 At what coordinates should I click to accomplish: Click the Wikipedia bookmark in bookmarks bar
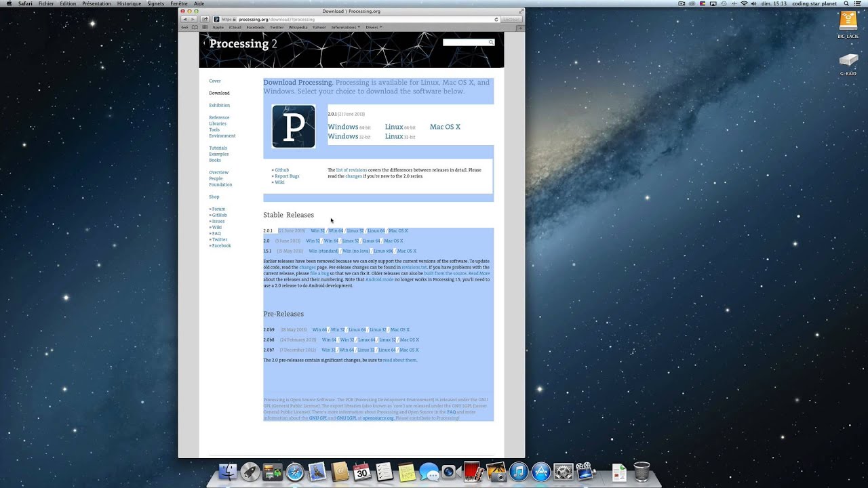[x=298, y=27]
